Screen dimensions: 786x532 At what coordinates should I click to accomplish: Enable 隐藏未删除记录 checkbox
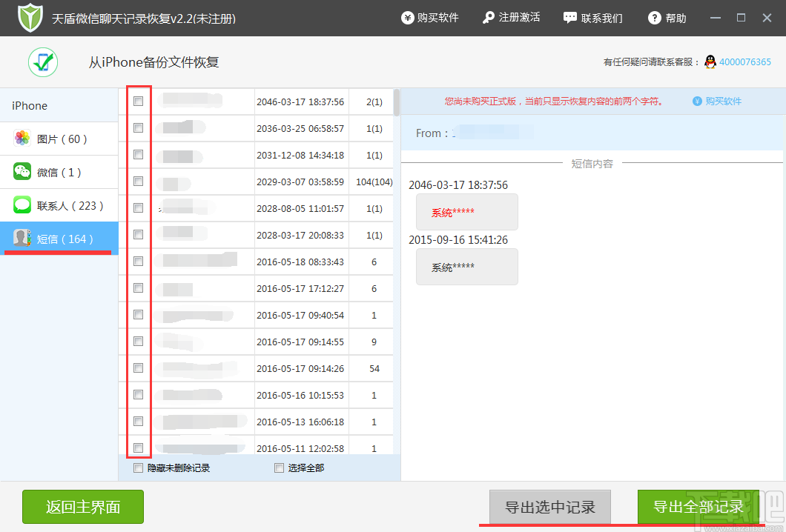139,468
